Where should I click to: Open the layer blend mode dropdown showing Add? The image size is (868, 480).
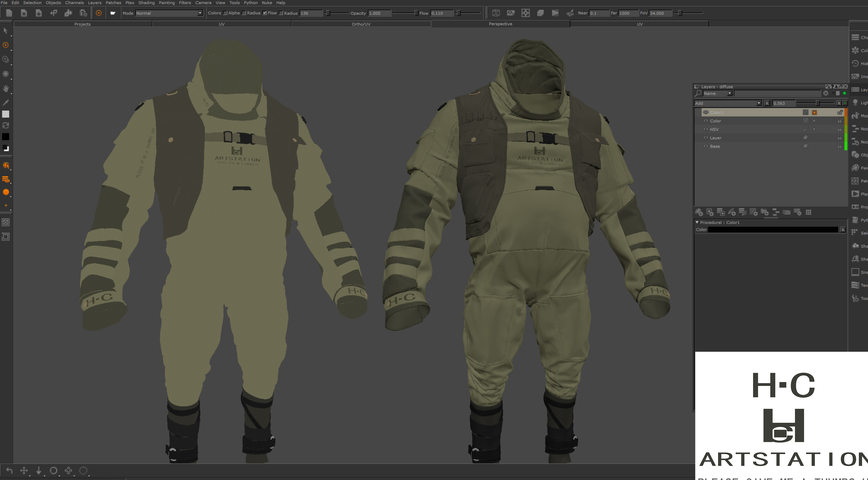[728, 103]
